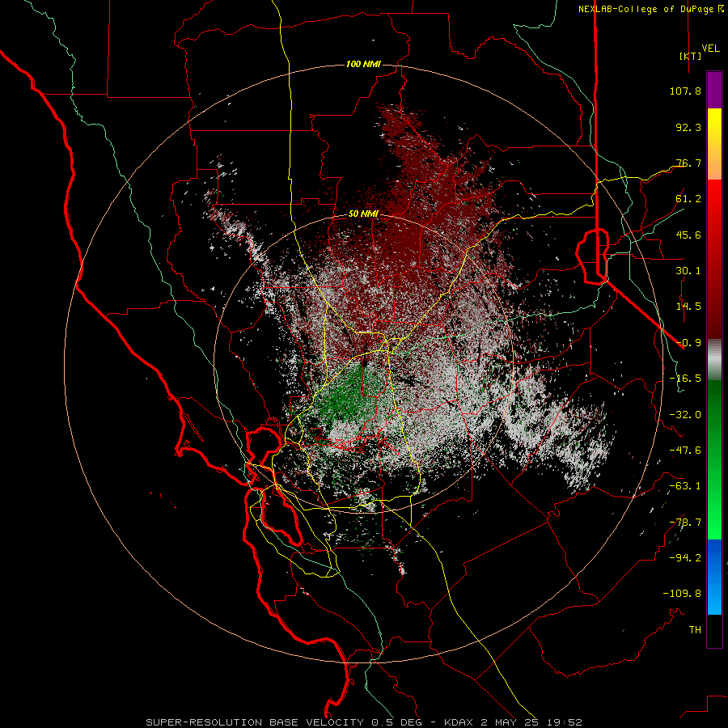Viewport: 728px width, 728px height.
Task: Click the 61.2 velocity scale value
Action: coord(688,199)
